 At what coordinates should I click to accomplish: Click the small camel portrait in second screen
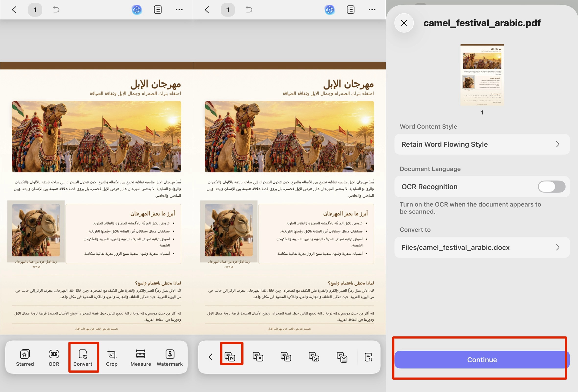click(229, 230)
